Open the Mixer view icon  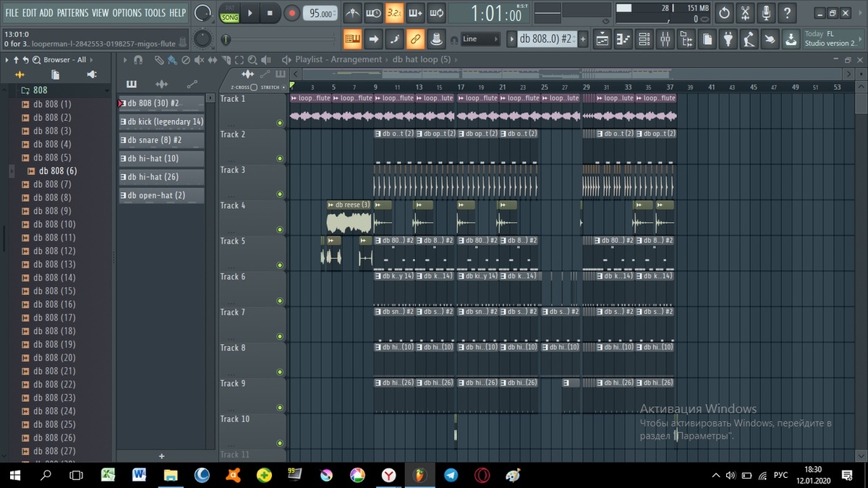pyautogui.click(x=665, y=39)
